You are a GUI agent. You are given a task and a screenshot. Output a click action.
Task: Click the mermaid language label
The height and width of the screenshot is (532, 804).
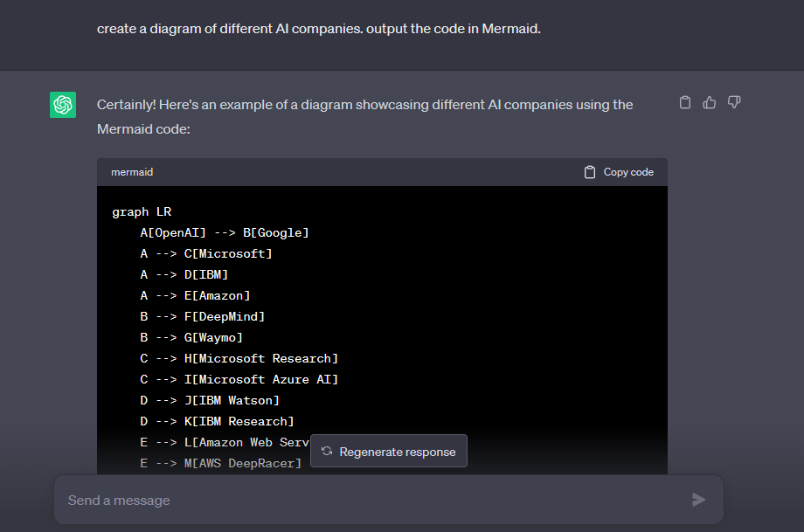click(132, 172)
